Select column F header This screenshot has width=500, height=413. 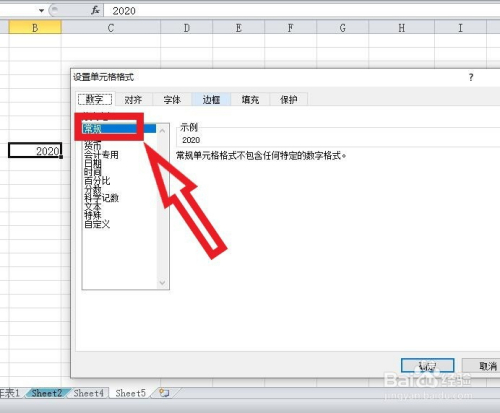(291, 28)
